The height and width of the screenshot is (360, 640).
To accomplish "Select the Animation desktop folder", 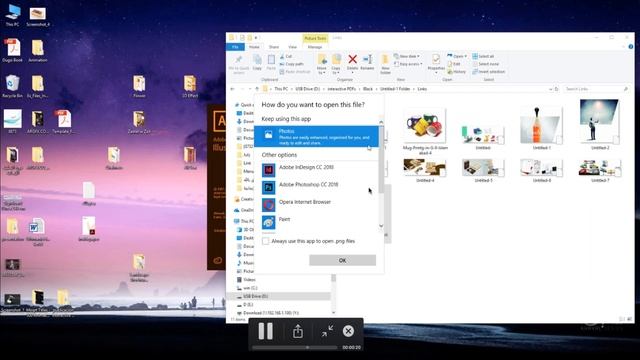I will pyautogui.click(x=38, y=51).
